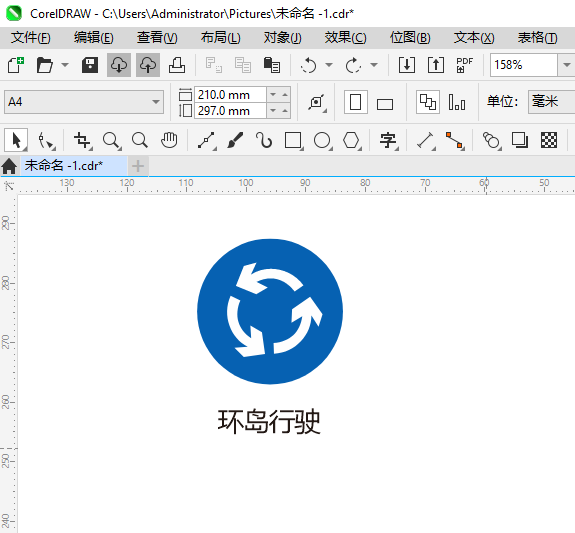Click the page dimensions auto-fit icon
Image resolution: width=575 pixels, height=533 pixels.
coord(317,102)
